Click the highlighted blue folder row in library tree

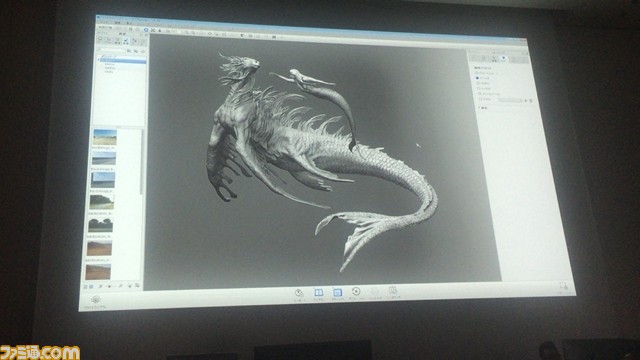(x=123, y=61)
